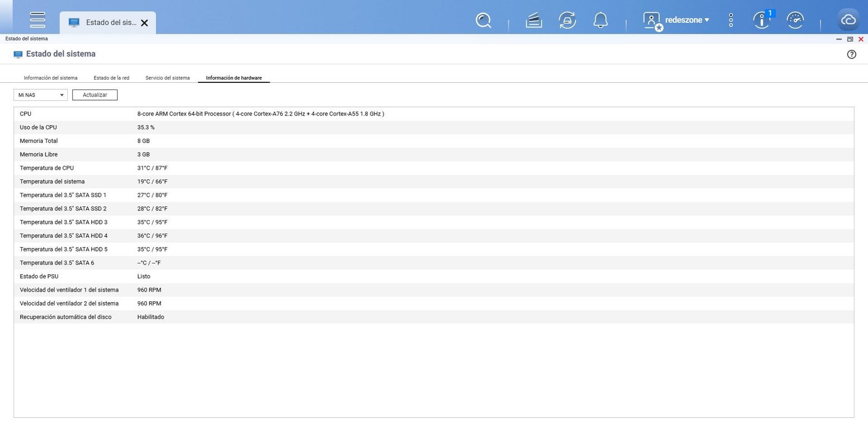868x427 pixels.
Task: Click the three-dot more options icon
Action: tap(731, 21)
